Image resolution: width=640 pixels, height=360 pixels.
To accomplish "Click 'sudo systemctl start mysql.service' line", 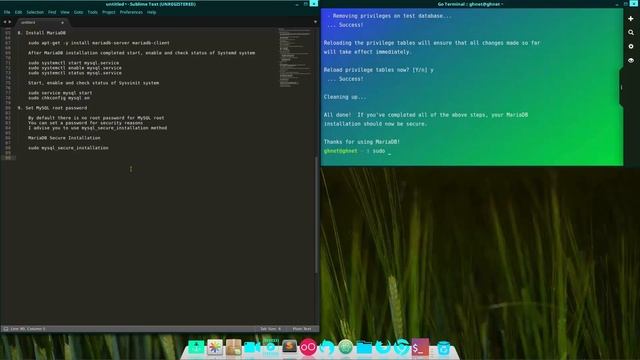I will [x=73, y=63].
